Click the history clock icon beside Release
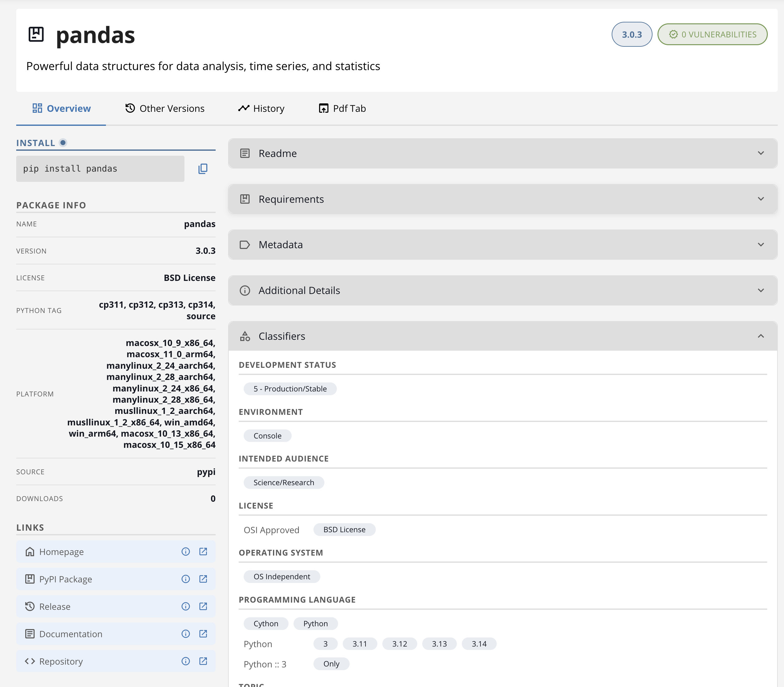This screenshot has width=784, height=687. [x=30, y=606]
